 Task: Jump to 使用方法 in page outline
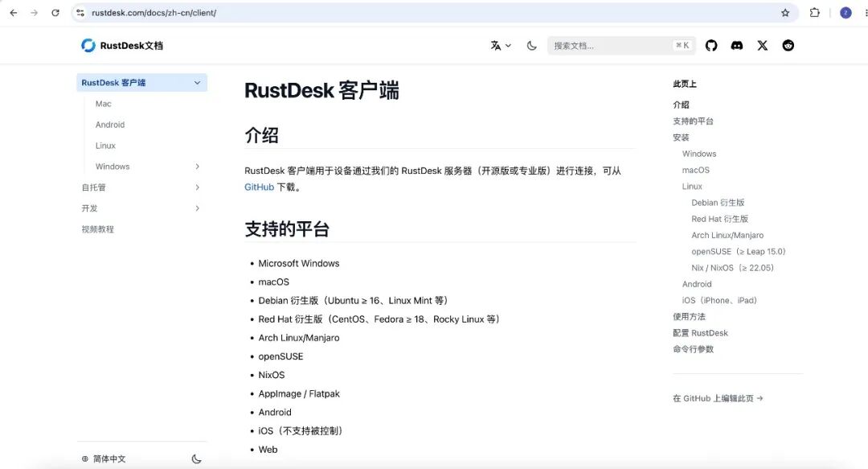click(690, 316)
